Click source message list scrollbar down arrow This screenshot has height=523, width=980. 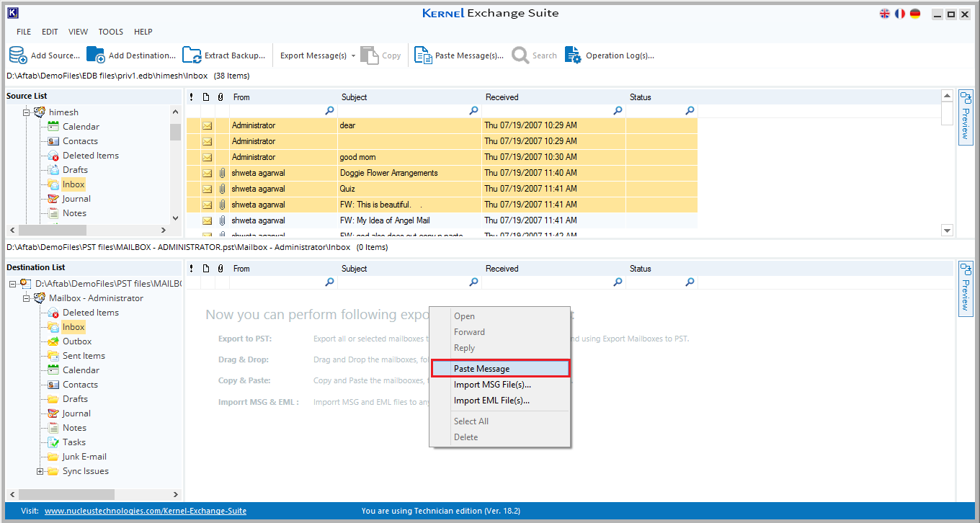click(947, 230)
